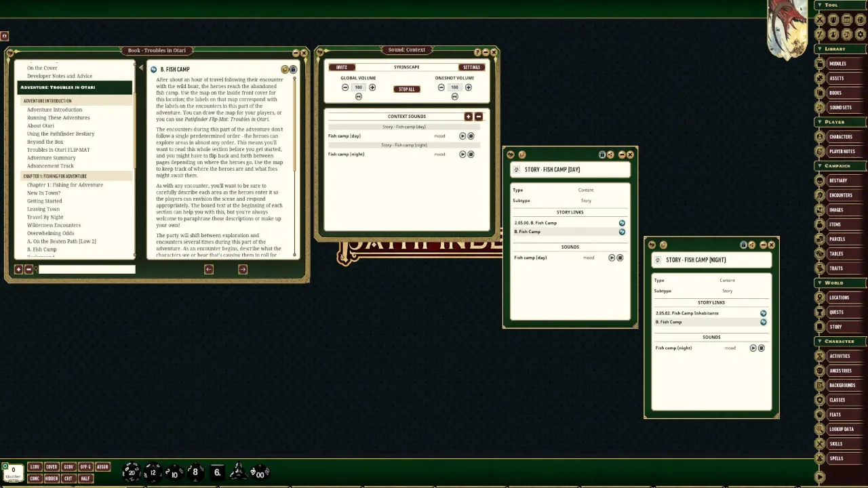Select 'Getting Started' in book index
This screenshot has height=488, width=868.
(x=45, y=201)
